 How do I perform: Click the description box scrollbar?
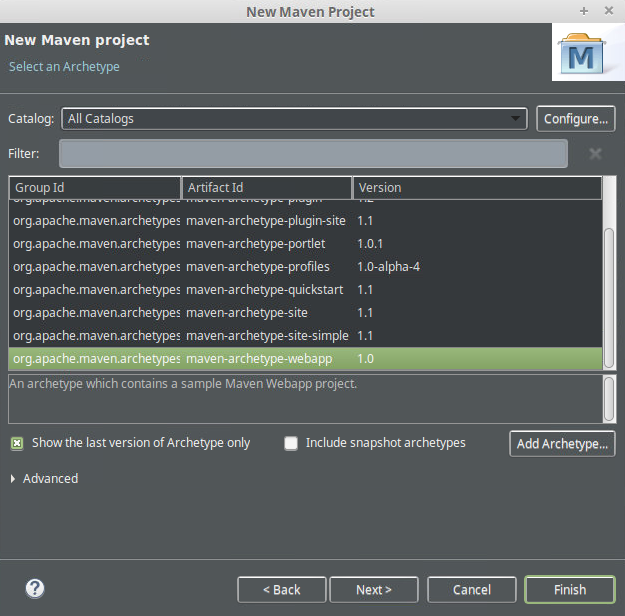609,399
